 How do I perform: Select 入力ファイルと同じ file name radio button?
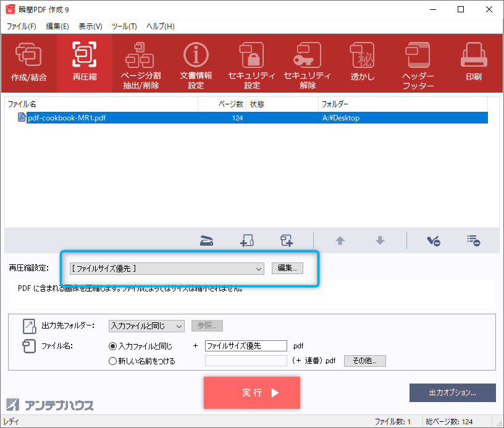point(112,346)
